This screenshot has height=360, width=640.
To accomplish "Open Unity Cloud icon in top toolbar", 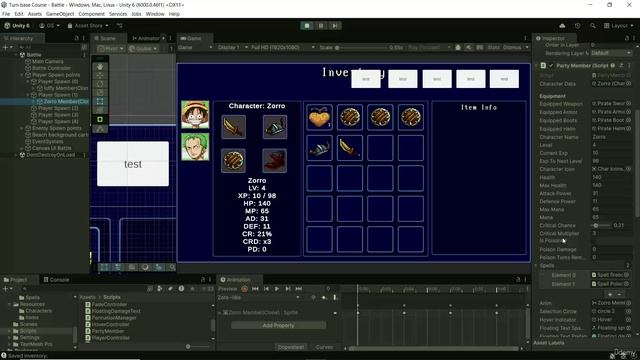I will (x=562, y=26).
